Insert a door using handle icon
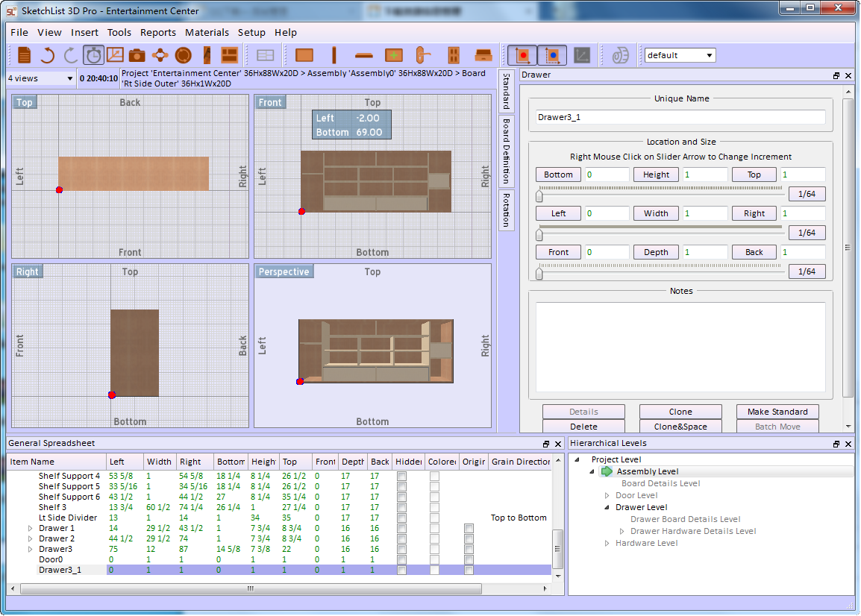 pos(423,55)
